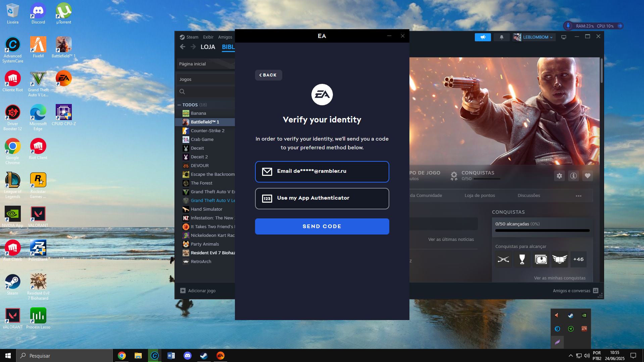
Task: Click the Back button in EA window
Action: 268,75
